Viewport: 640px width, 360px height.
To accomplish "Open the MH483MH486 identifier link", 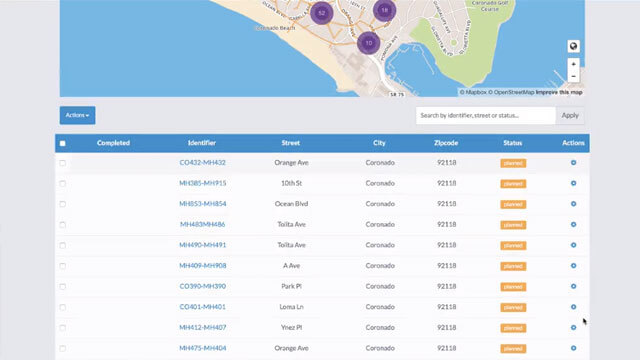I will click(202, 224).
